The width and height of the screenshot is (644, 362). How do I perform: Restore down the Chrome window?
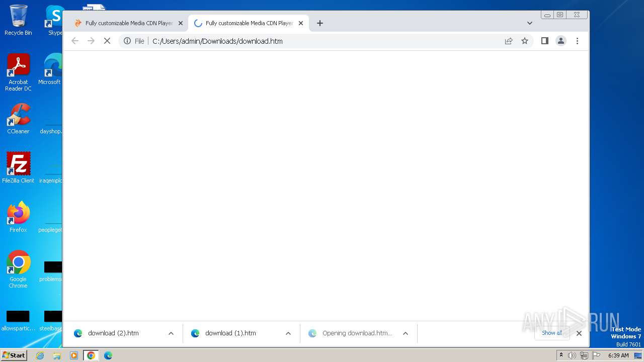pyautogui.click(x=559, y=15)
